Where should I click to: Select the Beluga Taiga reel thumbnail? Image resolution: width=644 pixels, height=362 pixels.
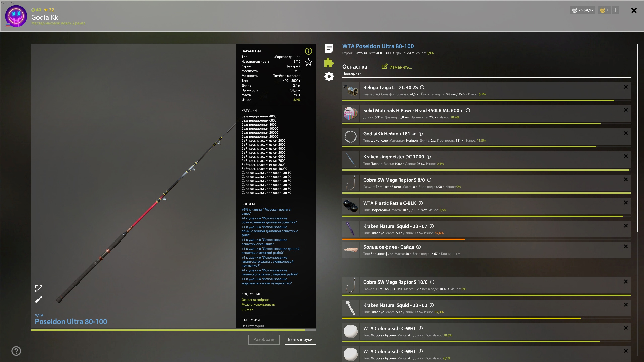point(350,90)
